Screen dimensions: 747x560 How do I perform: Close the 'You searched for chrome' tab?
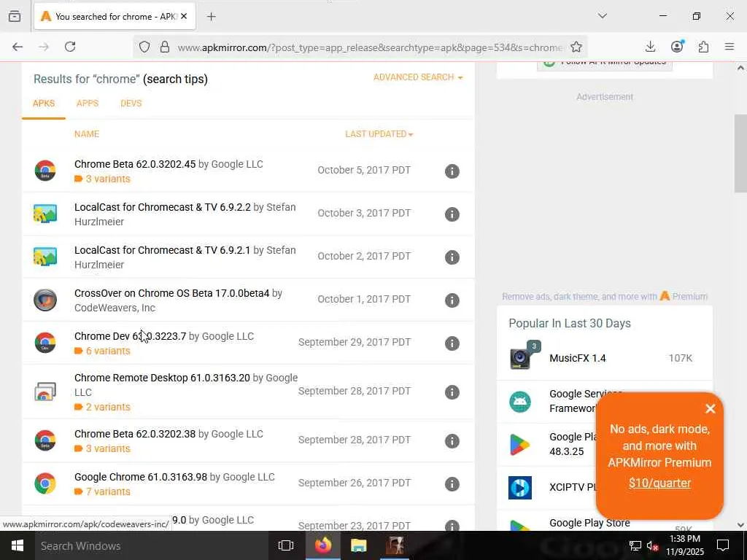point(184,16)
